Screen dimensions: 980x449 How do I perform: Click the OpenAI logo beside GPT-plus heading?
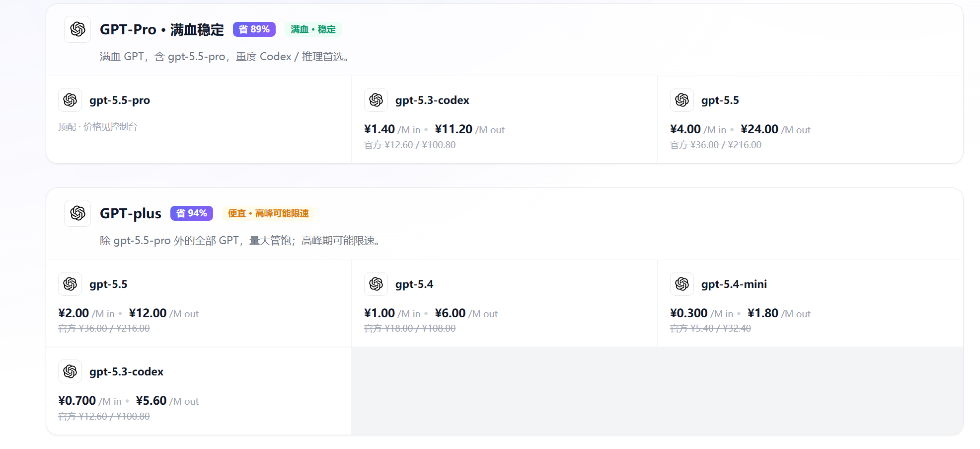pyautogui.click(x=77, y=213)
